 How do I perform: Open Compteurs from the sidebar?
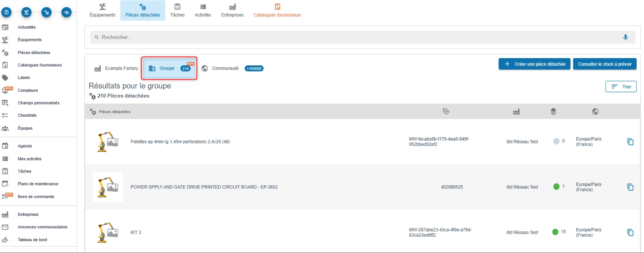(x=28, y=90)
